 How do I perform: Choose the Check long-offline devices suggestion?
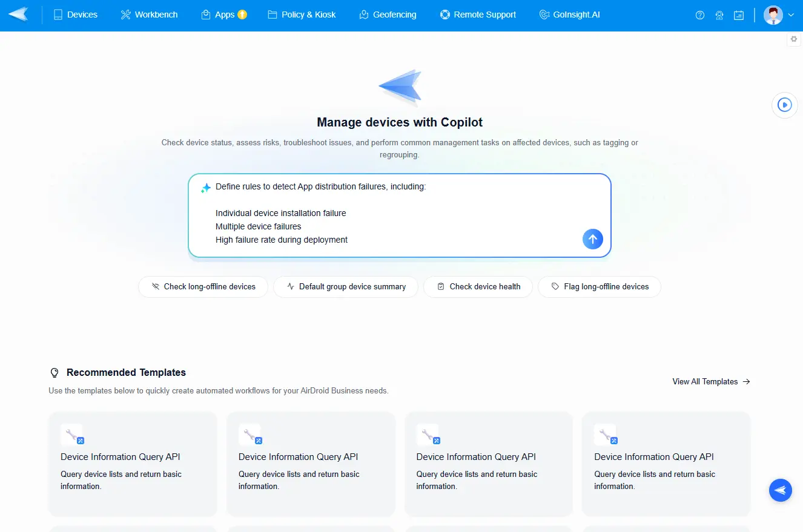point(203,287)
